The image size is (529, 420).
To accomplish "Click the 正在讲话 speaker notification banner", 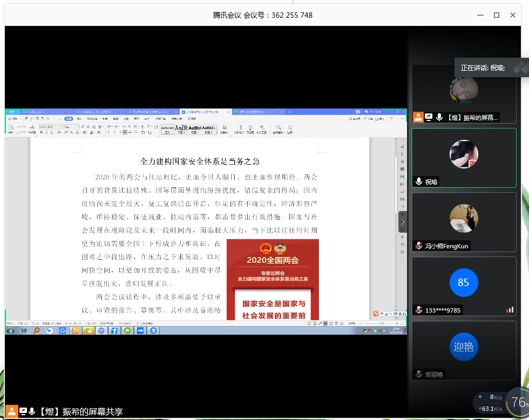I will pyautogui.click(x=483, y=68).
